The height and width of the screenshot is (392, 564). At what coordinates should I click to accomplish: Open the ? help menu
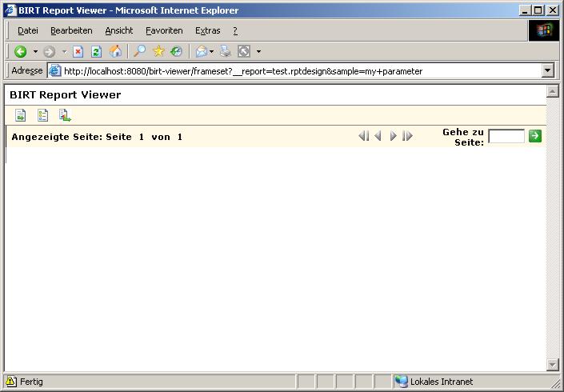[235, 31]
